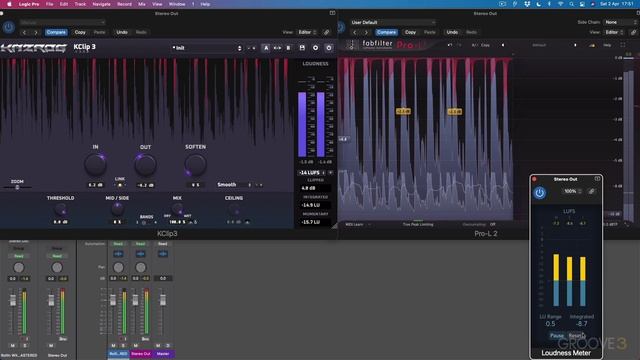Enable Compare in KClip 3 window
This screenshot has height=360, width=640.
coord(56,32)
